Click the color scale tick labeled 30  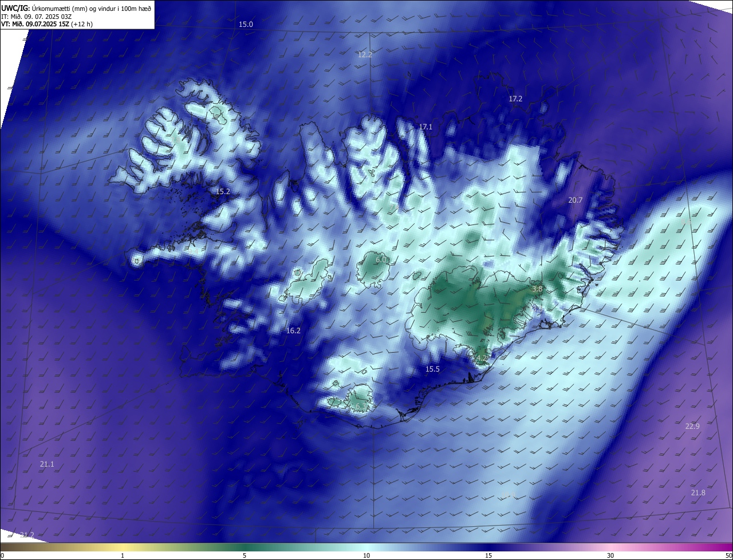click(610, 555)
